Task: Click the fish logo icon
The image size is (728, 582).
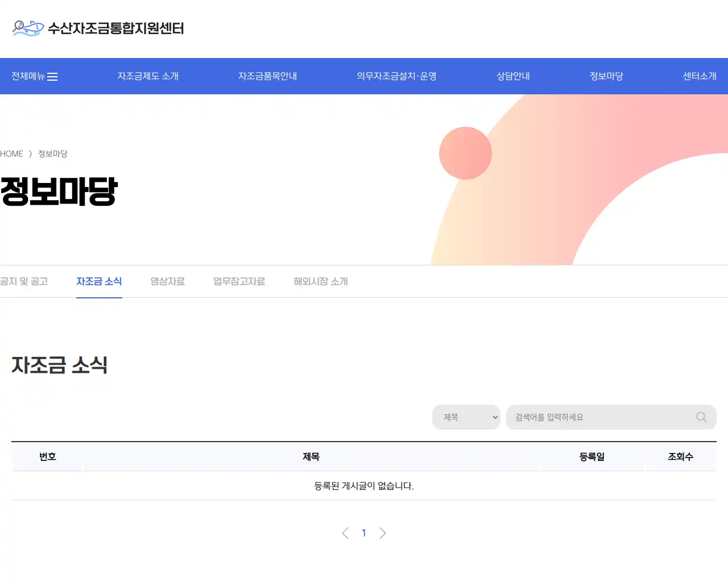Action: pos(27,27)
